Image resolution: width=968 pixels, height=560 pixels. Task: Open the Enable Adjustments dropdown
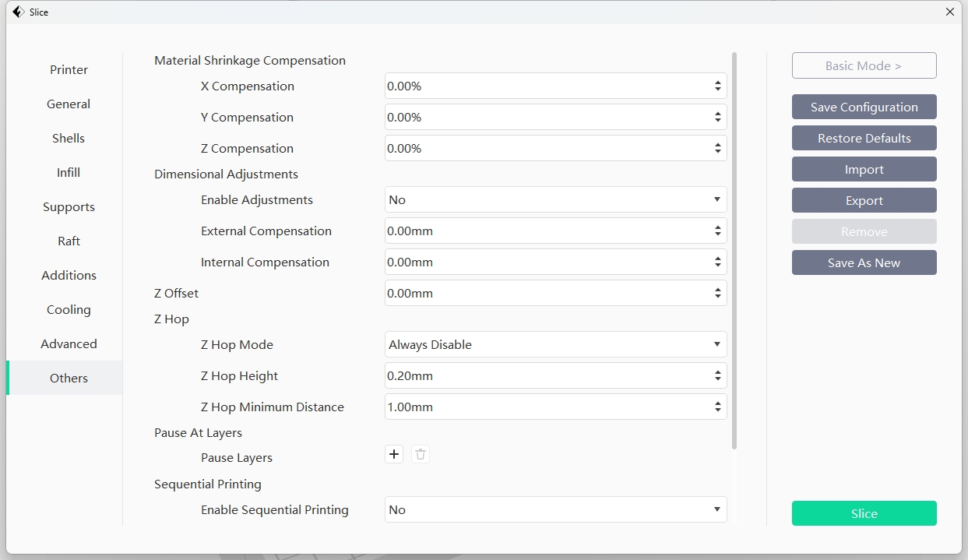pyautogui.click(x=555, y=200)
